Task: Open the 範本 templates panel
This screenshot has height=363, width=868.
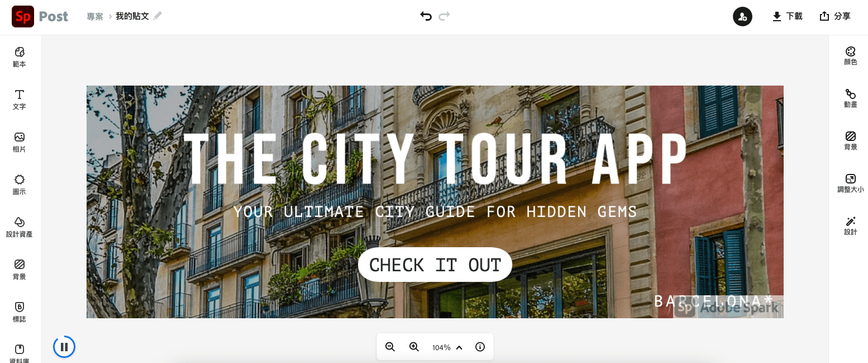Action: coord(20,57)
